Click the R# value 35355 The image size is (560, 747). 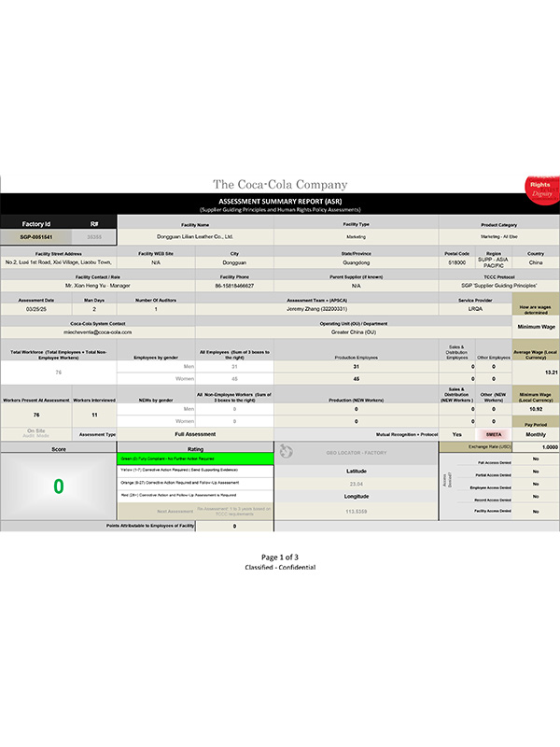point(94,237)
